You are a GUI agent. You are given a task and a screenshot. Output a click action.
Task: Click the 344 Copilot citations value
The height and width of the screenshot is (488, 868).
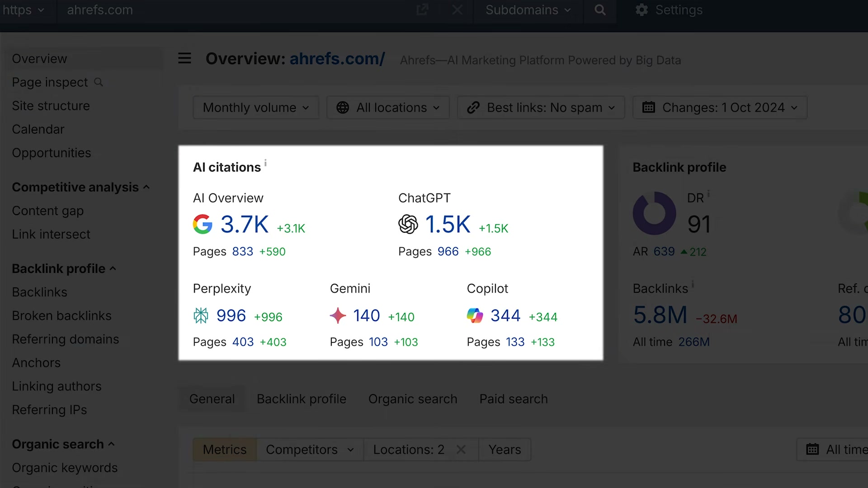[x=505, y=315]
